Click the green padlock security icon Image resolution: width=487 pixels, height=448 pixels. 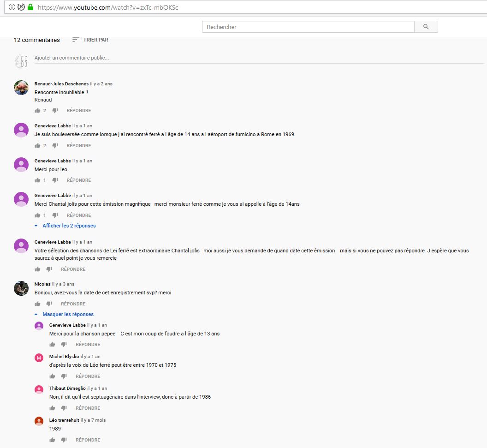tap(30, 7)
